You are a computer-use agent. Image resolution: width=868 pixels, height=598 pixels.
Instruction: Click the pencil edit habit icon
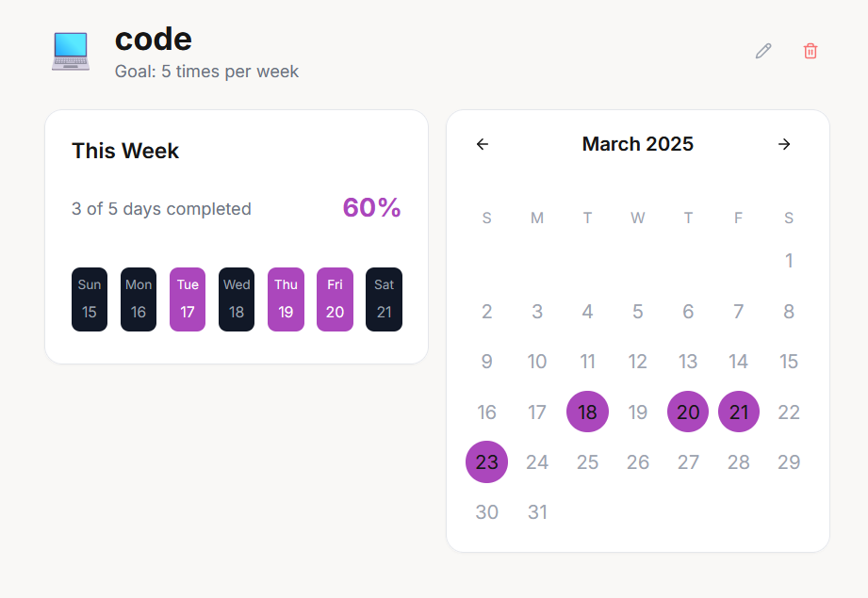(763, 51)
